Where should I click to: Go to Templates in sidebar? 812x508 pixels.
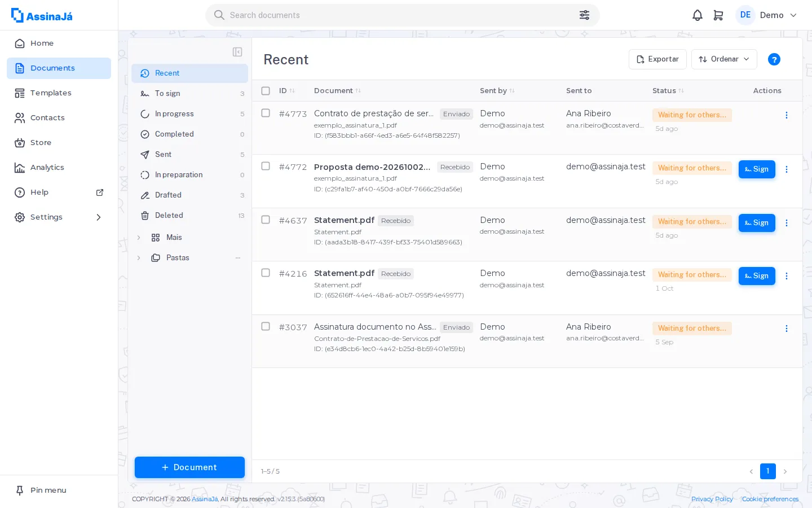click(59, 93)
